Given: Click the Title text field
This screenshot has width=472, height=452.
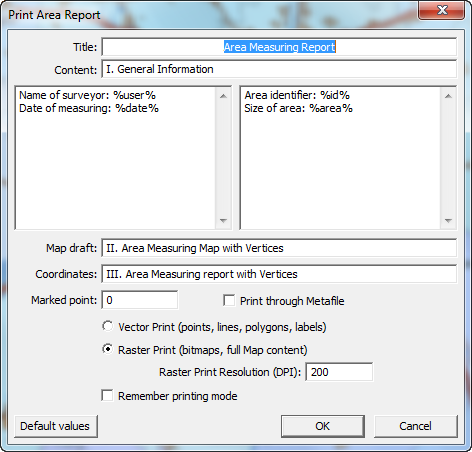Looking at the screenshot, I should coord(279,47).
